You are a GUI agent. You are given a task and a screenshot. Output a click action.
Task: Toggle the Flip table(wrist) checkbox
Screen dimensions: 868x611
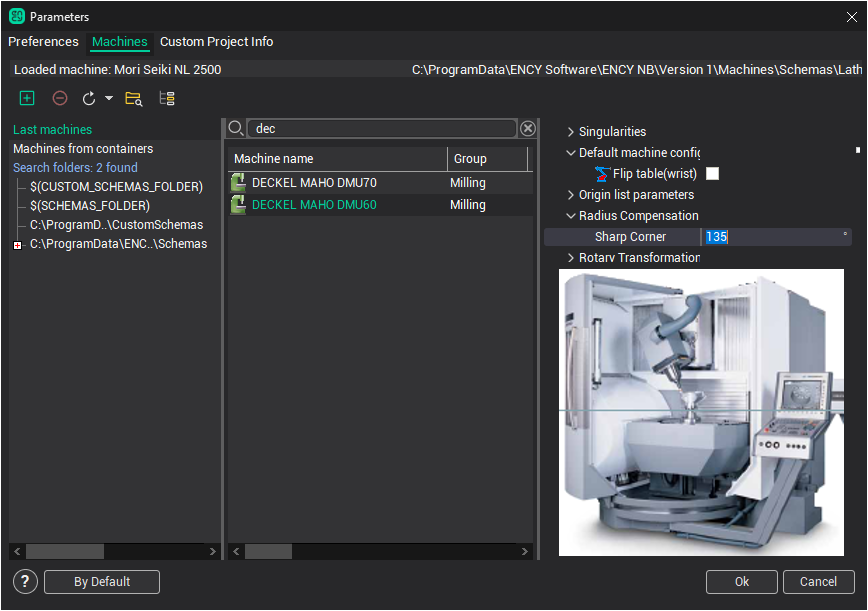[x=713, y=174]
